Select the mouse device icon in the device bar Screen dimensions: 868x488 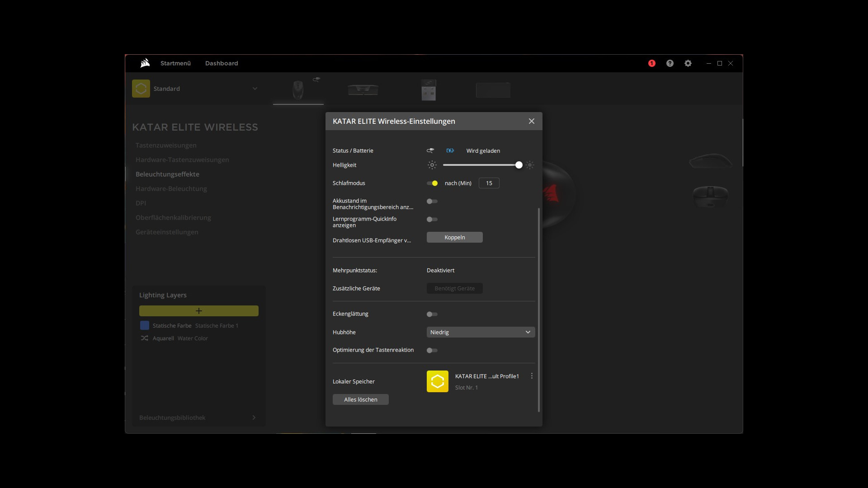tap(298, 89)
